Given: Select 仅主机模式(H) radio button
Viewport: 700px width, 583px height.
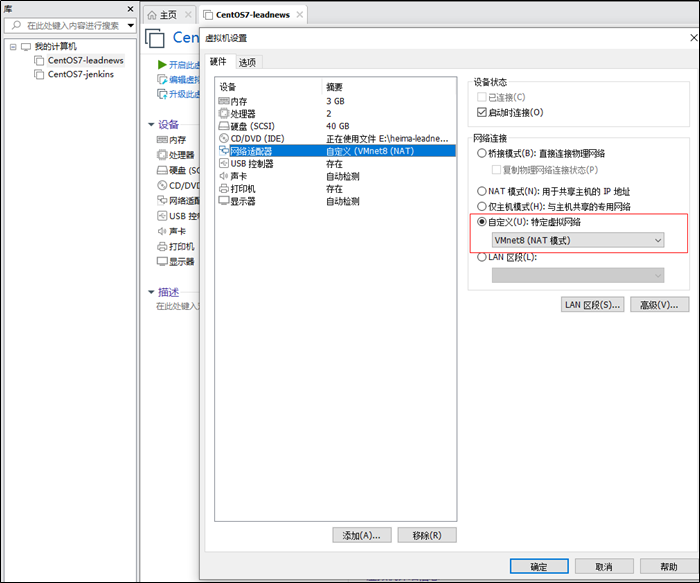Looking at the screenshot, I should [x=482, y=206].
